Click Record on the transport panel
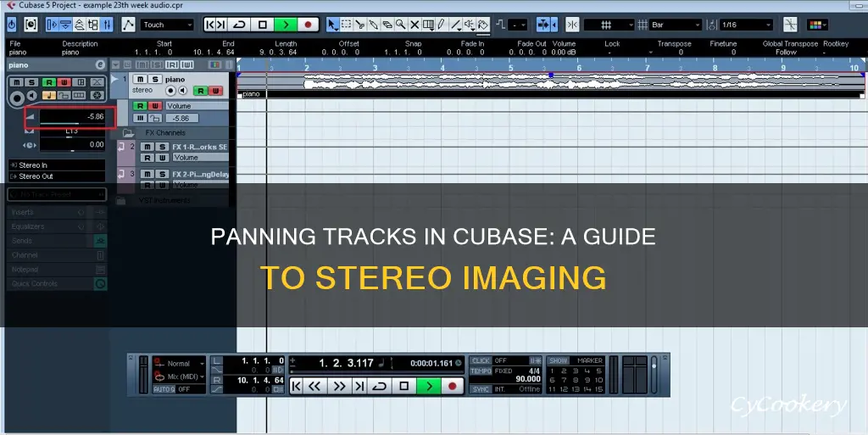The width and height of the screenshot is (868, 435). coord(453,386)
